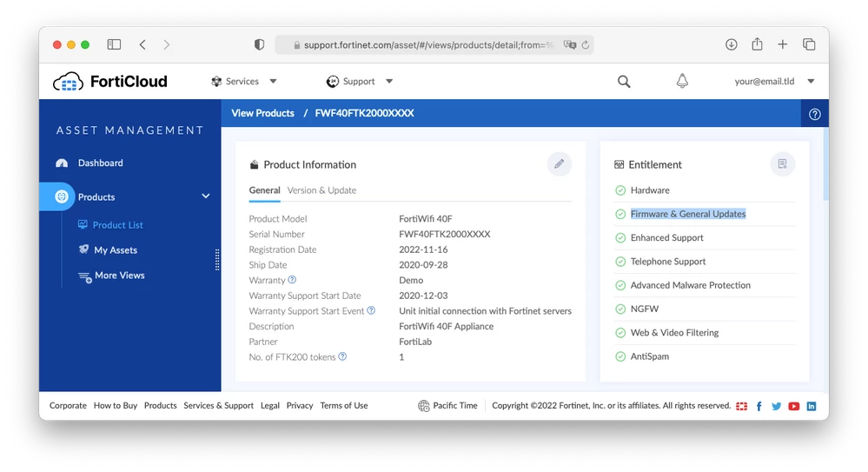Click View Products breadcrumb link
The height and width of the screenshot is (472, 868).
click(263, 113)
